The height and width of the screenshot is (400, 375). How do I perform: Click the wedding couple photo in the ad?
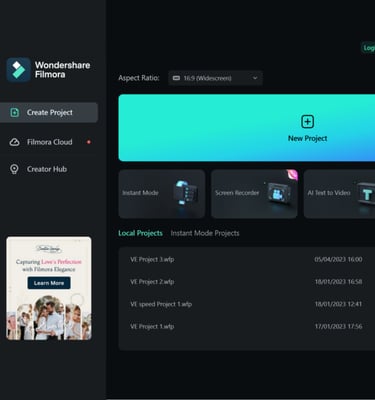click(x=49, y=317)
